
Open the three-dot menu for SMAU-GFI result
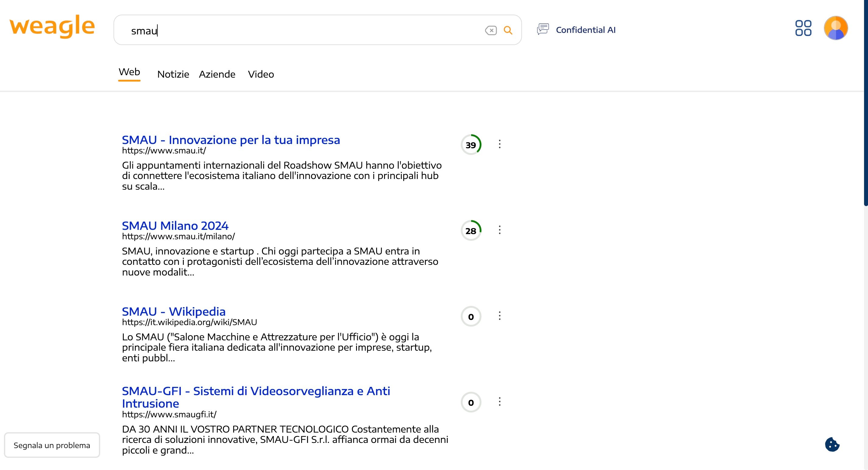coord(500,402)
